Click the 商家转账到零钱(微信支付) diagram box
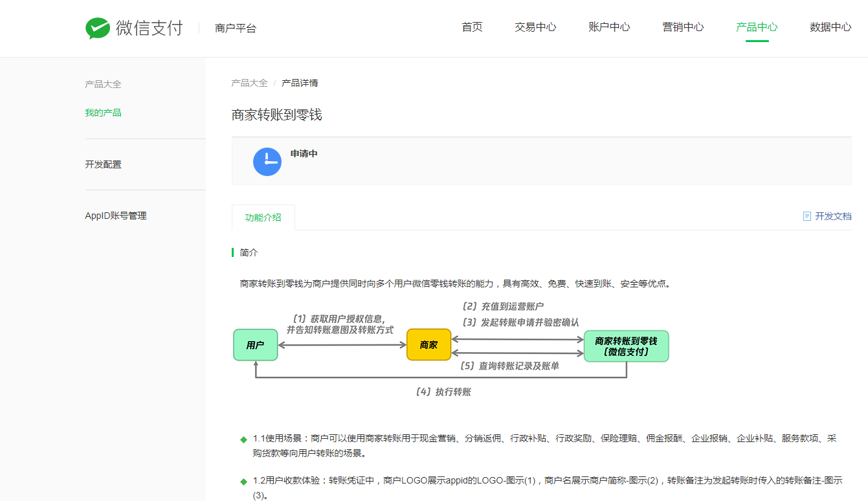 pos(626,346)
